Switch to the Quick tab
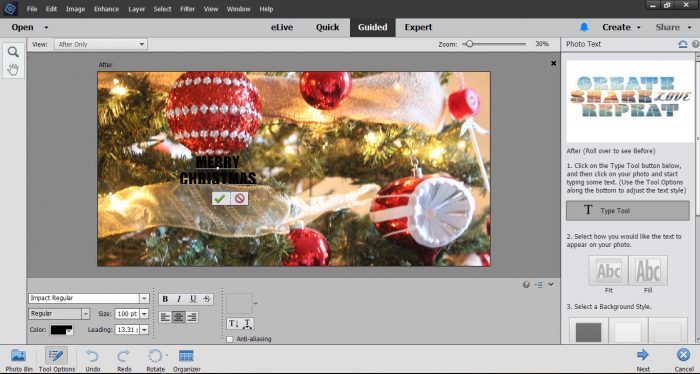 point(328,27)
